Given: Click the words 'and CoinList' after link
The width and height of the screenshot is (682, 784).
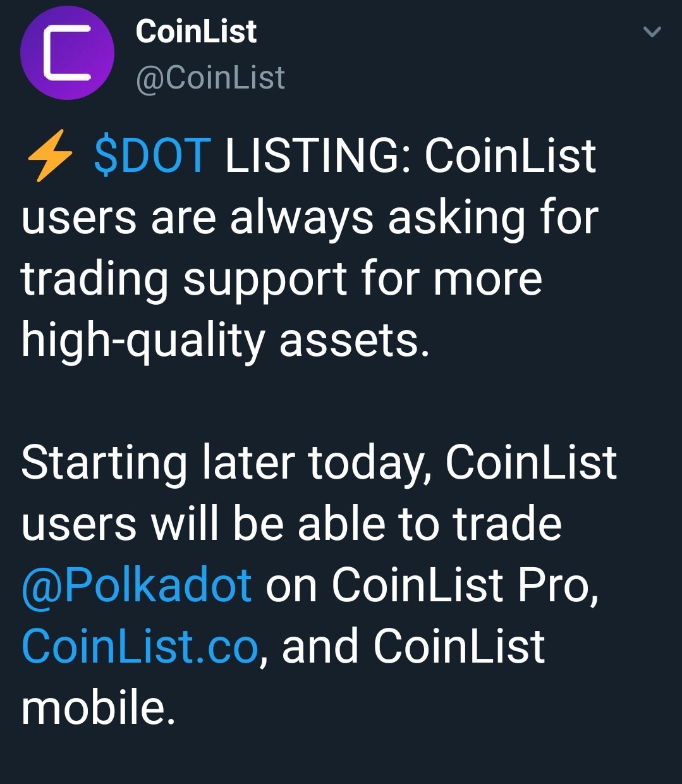Looking at the screenshot, I should coord(413,646).
